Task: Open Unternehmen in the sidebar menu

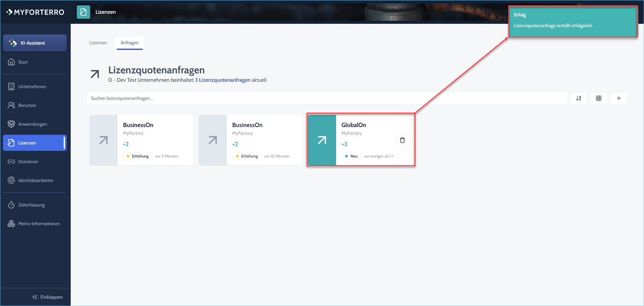Action: click(35, 86)
